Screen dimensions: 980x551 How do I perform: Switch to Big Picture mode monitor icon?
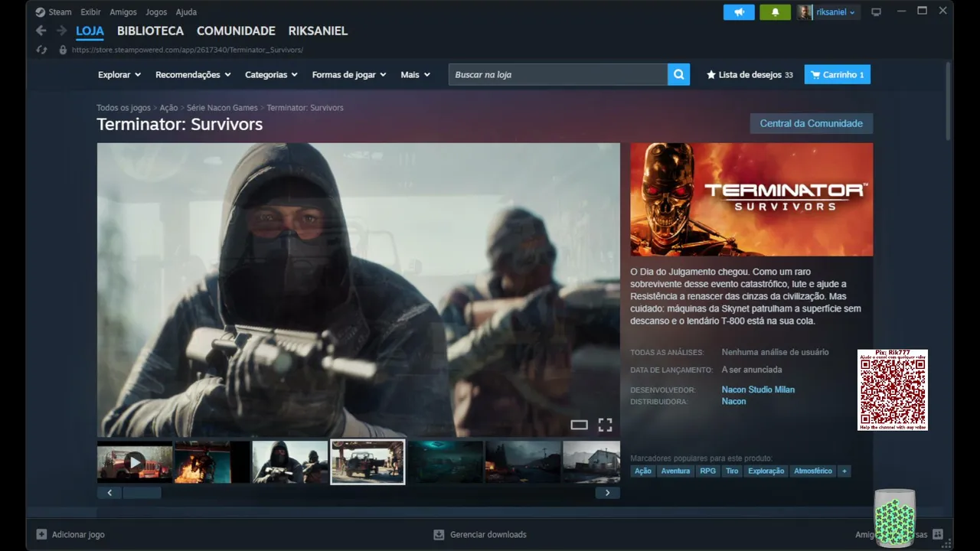click(877, 12)
